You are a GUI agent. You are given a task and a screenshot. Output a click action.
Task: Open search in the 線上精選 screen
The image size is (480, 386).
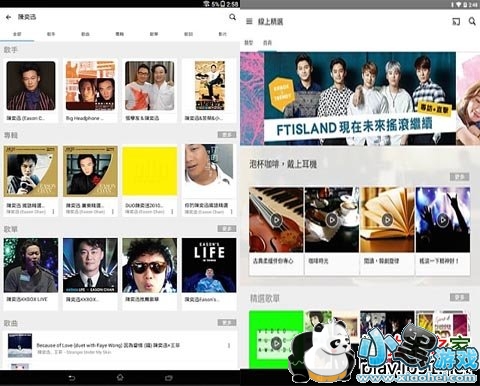472,21
